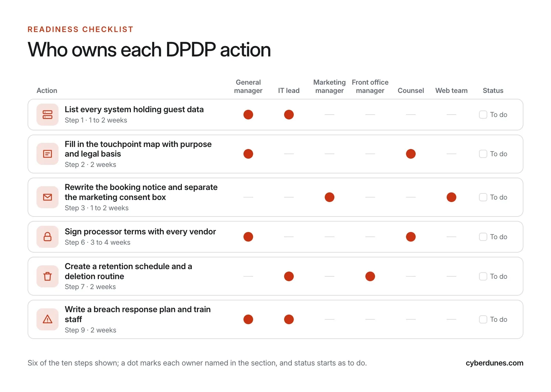
Task: Click the Web team column header
Action: (451, 91)
